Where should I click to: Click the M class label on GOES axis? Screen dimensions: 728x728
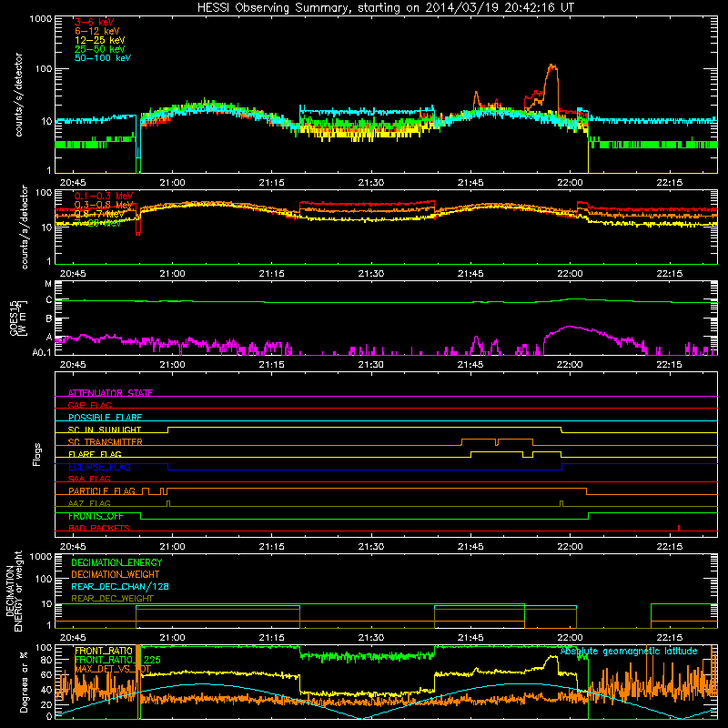pyautogui.click(x=48, y=284)
